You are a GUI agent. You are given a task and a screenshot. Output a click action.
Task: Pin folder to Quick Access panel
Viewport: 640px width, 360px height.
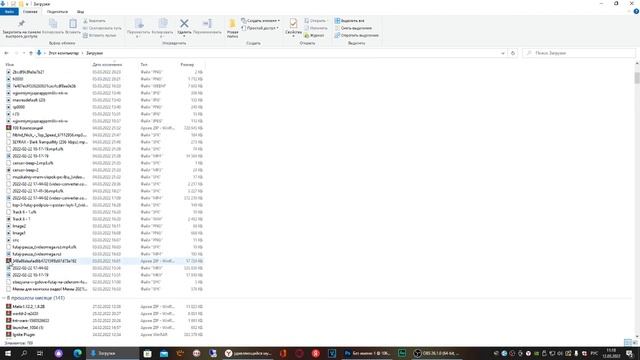(21, 29)
